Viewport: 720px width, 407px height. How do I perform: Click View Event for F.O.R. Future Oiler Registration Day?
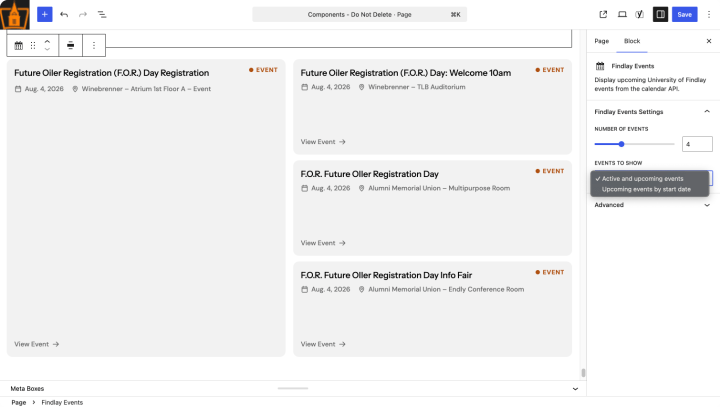point(323,243)
